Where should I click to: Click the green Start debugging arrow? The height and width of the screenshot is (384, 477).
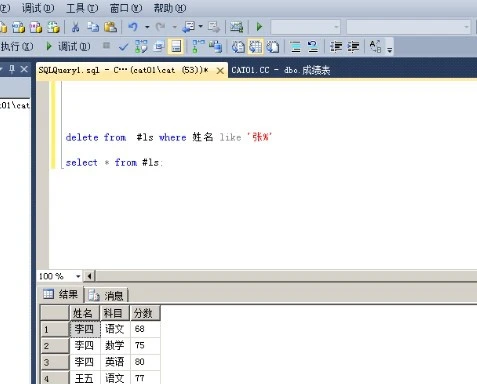pyautogui.click(x=259, y=27)
